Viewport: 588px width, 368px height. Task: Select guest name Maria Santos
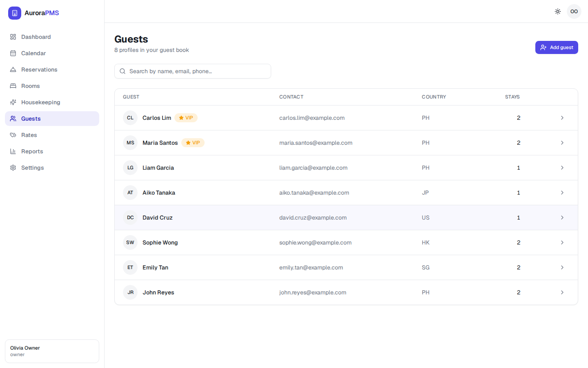point(160,143)
